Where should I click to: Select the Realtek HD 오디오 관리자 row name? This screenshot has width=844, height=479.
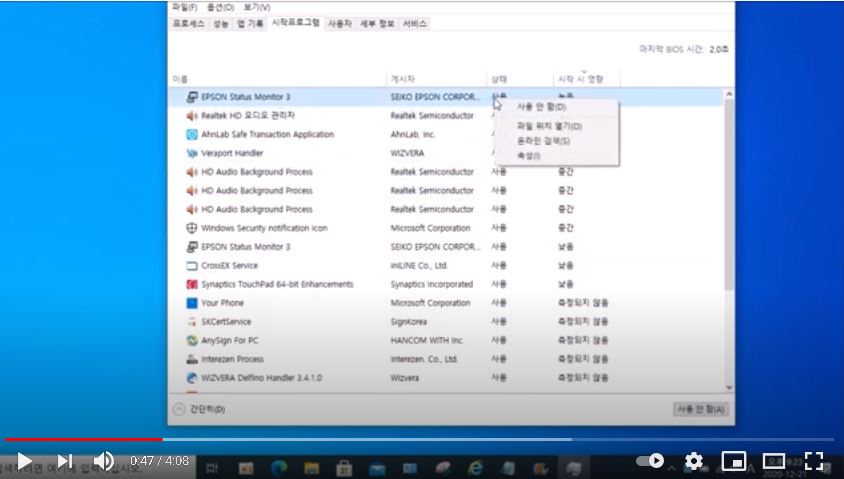click(x=248, y=116)
